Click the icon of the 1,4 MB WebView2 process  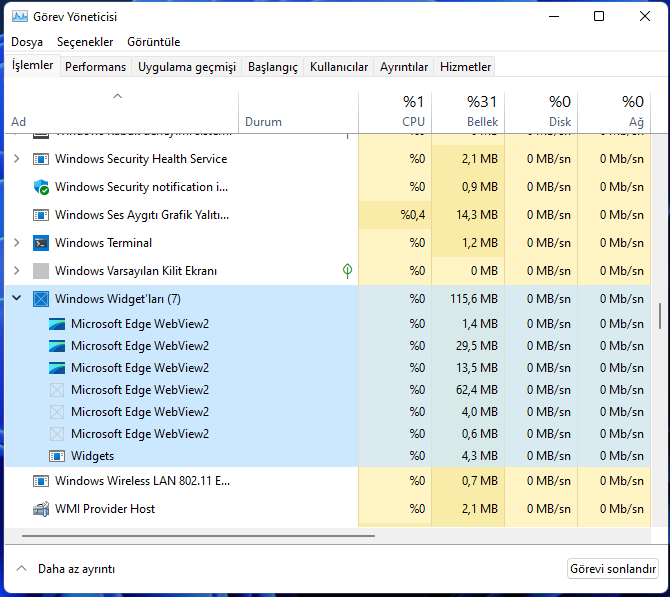pyautogui.click(x=57, y=324)
